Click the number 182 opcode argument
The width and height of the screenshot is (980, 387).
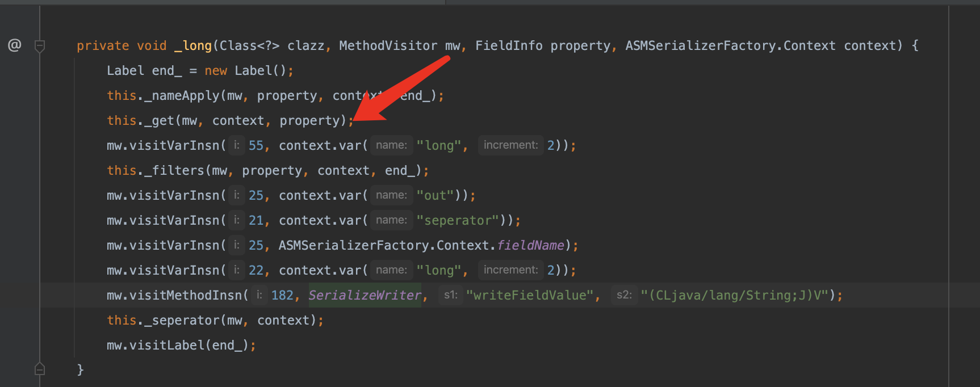[x=282, y=295]
